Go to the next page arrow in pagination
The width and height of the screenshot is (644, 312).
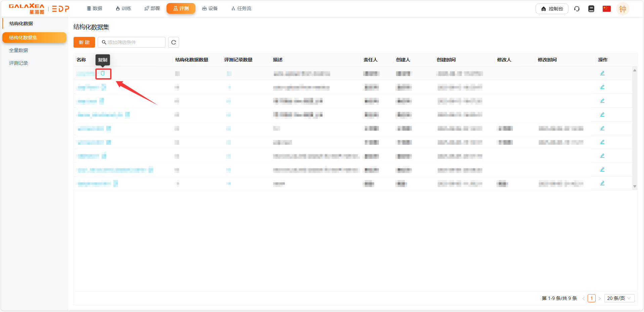(x=600, y=298)
